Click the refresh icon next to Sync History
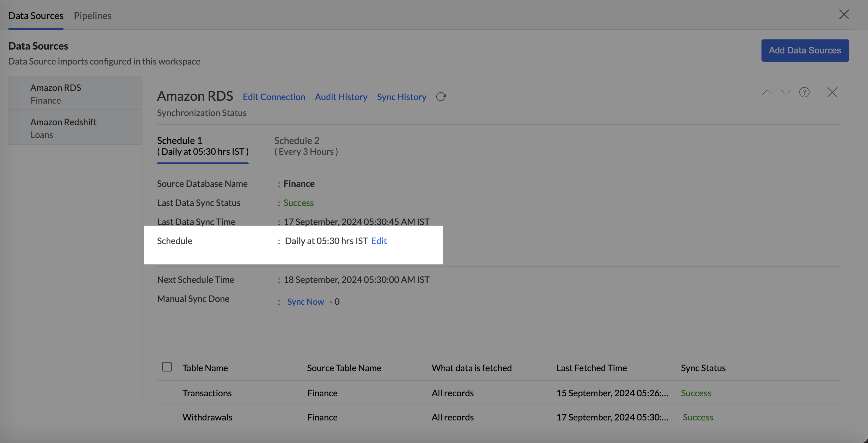The height and width of the screenshot is (443, 868). point(441,97)
